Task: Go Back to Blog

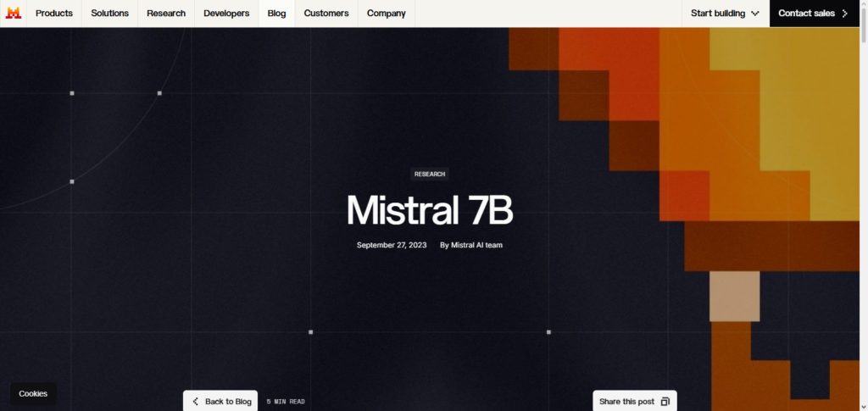Action: tap(220, 401)
